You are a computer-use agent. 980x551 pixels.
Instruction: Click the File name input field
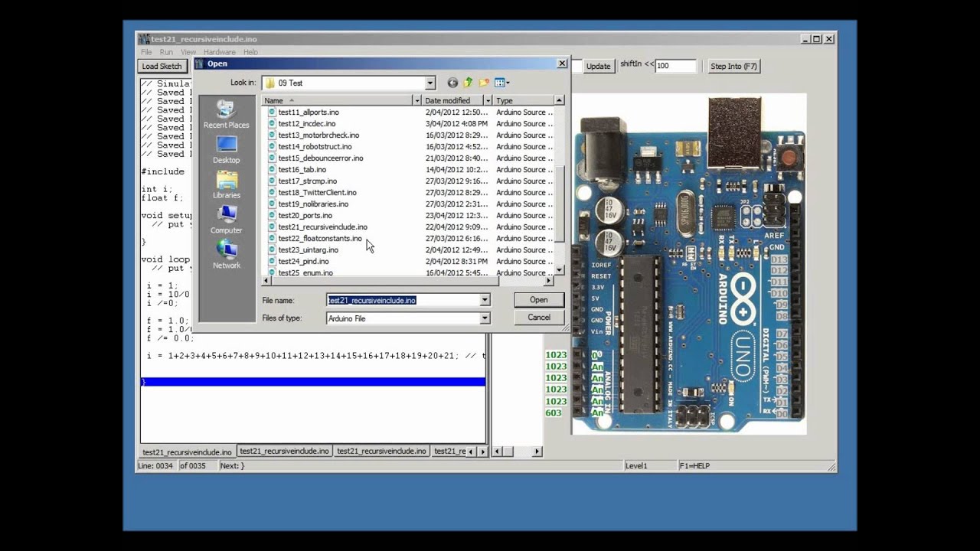[403, 300]
